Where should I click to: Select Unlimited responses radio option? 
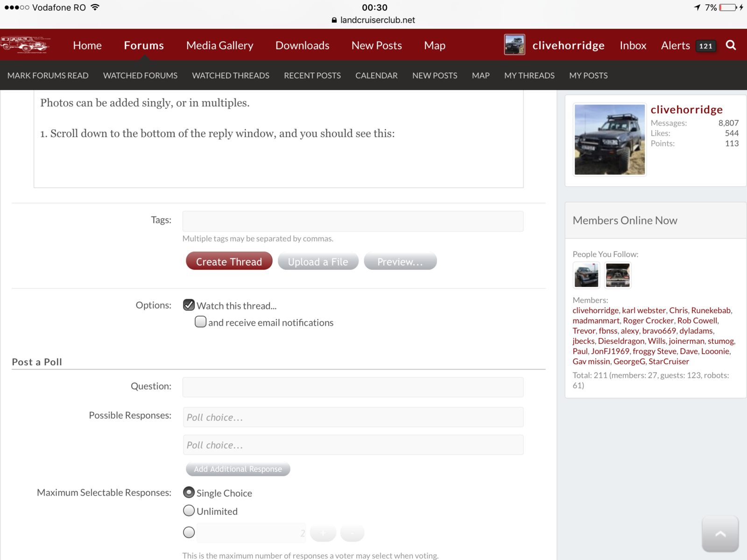[189, 511]
